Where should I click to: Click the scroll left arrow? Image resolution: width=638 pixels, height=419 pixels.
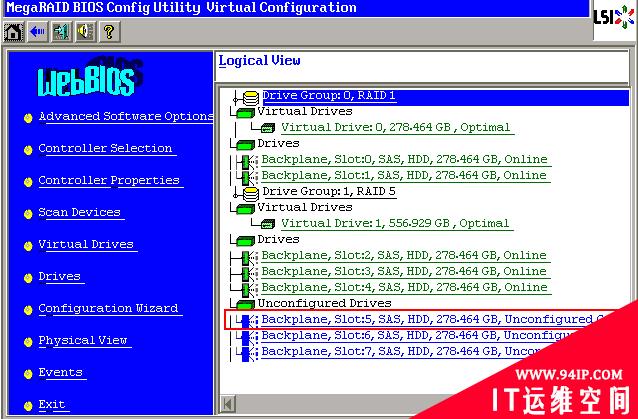pyautogui.click(x=228, y=404)
